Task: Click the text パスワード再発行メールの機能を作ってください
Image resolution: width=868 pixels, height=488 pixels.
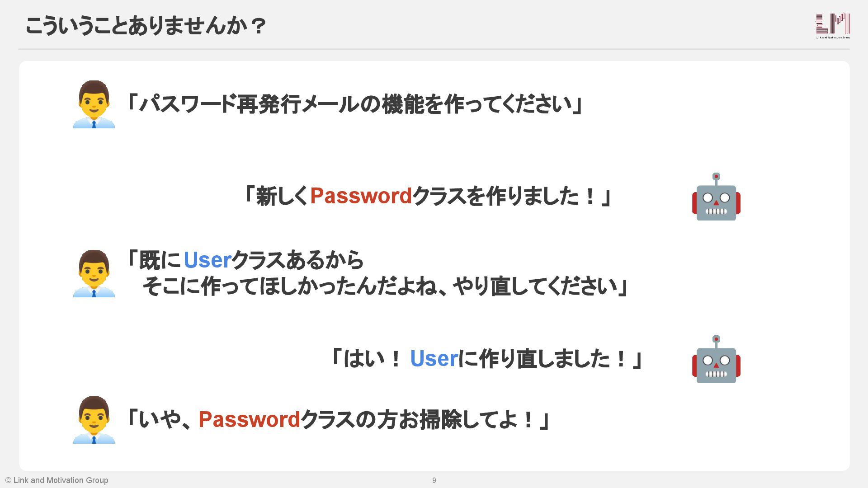Action: 354,104
